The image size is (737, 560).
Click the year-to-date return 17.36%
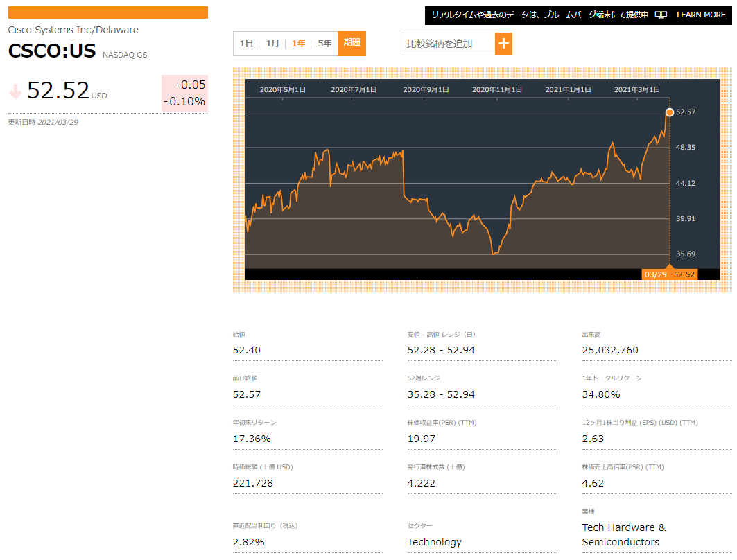click(252, 439)
